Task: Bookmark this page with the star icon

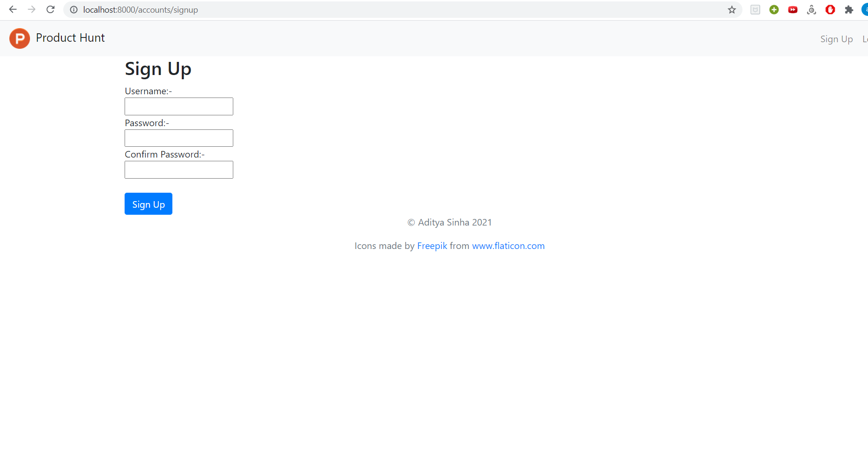Action: pyautogui.click(x=732, y=10)
